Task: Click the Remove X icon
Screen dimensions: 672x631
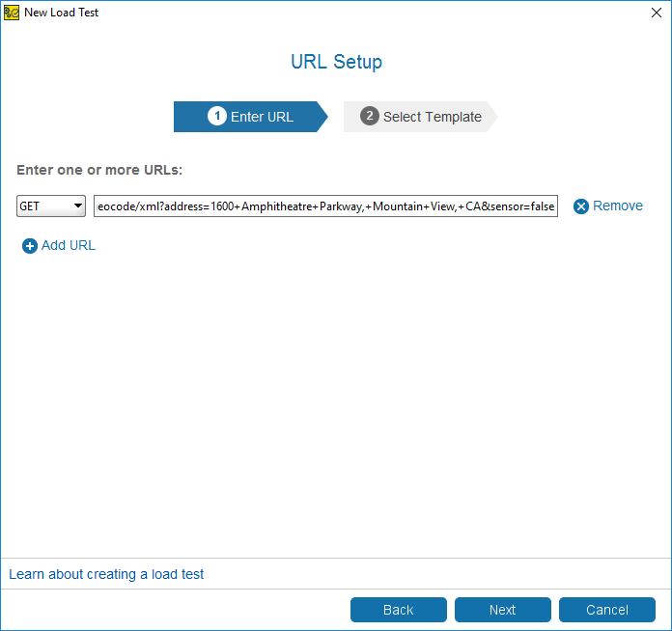Action: pos(580,206)
